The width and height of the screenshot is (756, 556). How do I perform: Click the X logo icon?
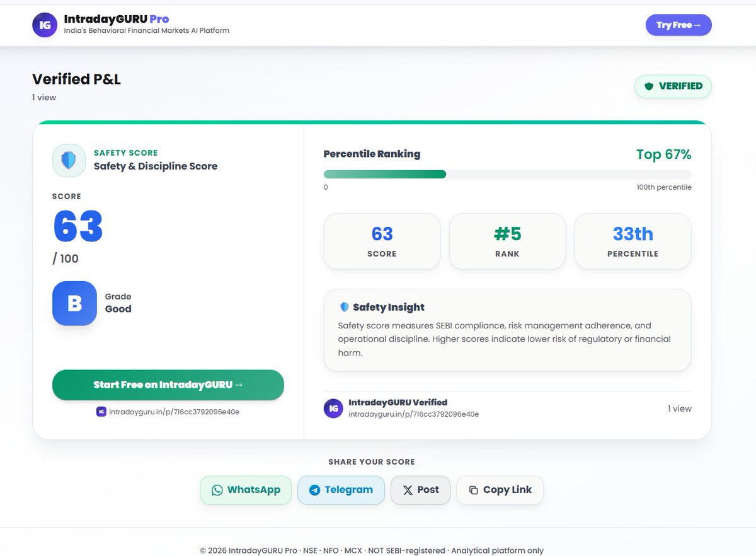pos(408,490)
